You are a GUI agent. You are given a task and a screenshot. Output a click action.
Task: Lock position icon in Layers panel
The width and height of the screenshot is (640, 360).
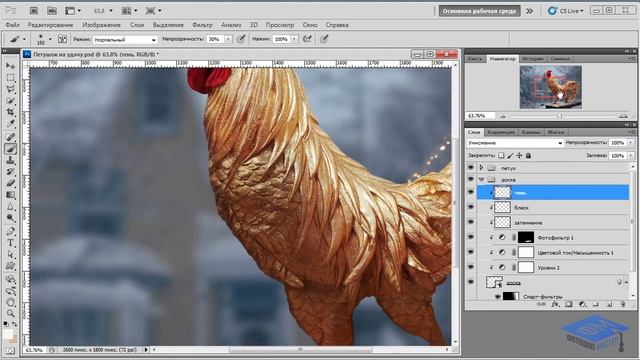(x=519, y=156)
